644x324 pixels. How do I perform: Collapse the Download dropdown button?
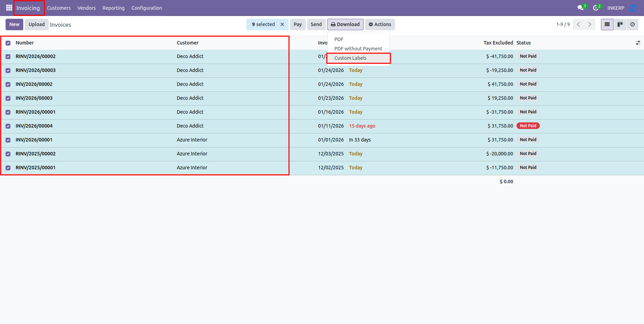point(345,24)
